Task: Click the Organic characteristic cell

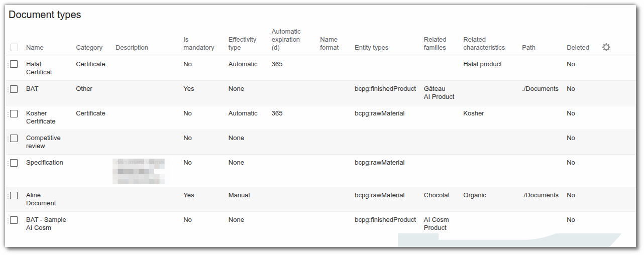Action: click(475, 195)
